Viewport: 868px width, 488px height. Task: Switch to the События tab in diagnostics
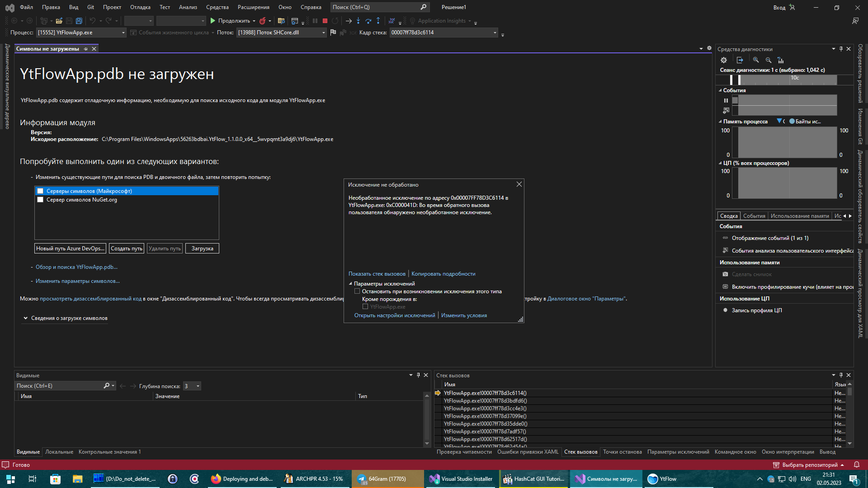[x=754, y=216]
